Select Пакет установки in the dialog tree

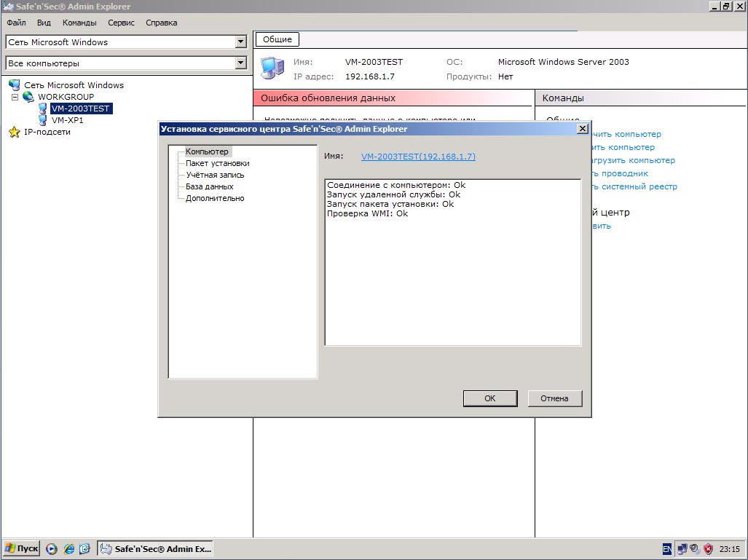click(218, 163)
